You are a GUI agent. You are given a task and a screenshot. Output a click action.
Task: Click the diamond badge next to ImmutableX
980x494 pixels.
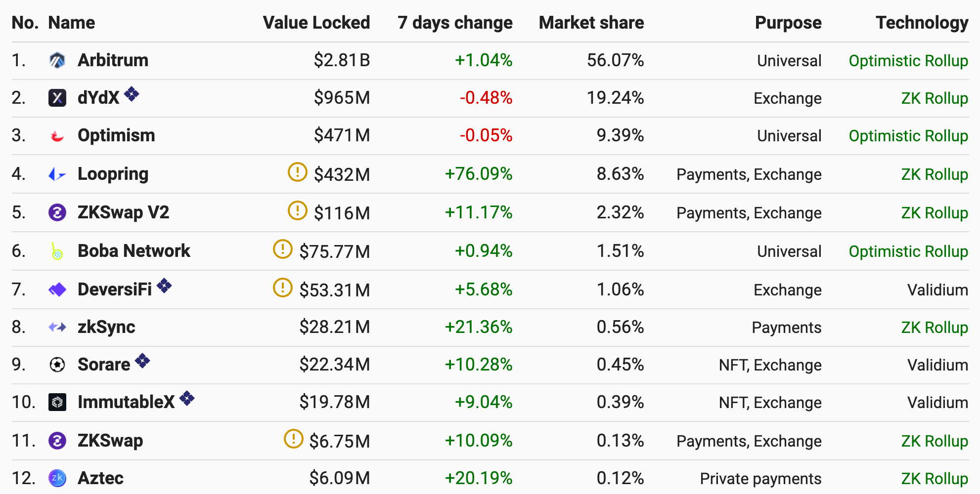pos(187,398)
